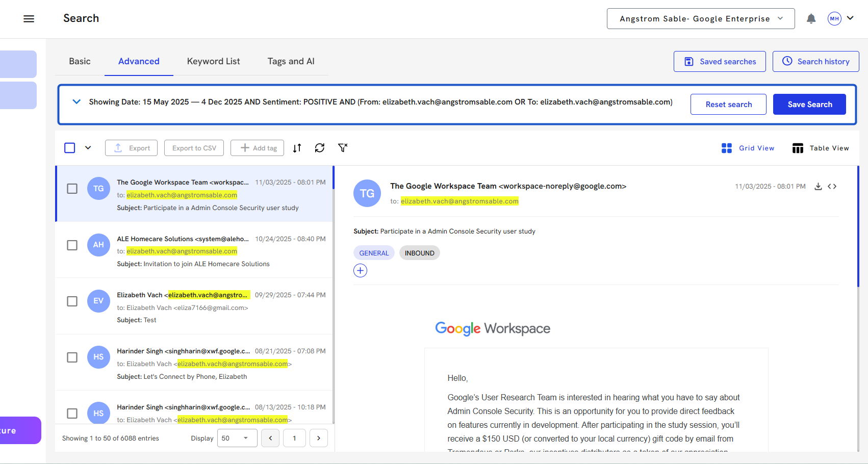Switch to Table View layout
This screenshot has width=868, height=464.
pos(821,148)
